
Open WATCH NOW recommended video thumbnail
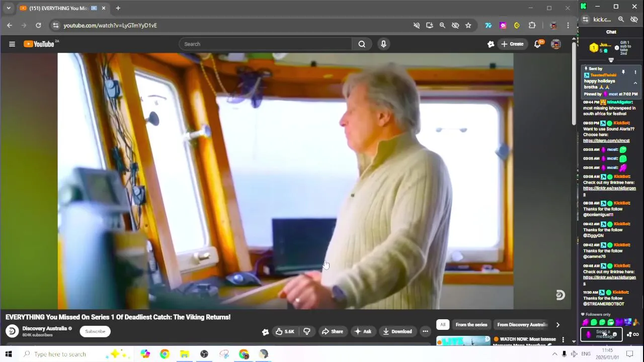[463, 341]
